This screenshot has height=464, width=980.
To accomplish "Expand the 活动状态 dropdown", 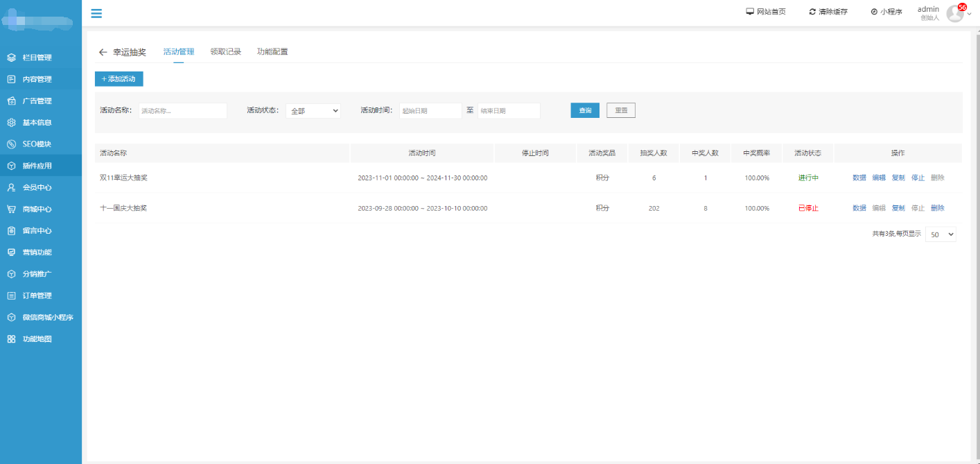I will (313, 111).
